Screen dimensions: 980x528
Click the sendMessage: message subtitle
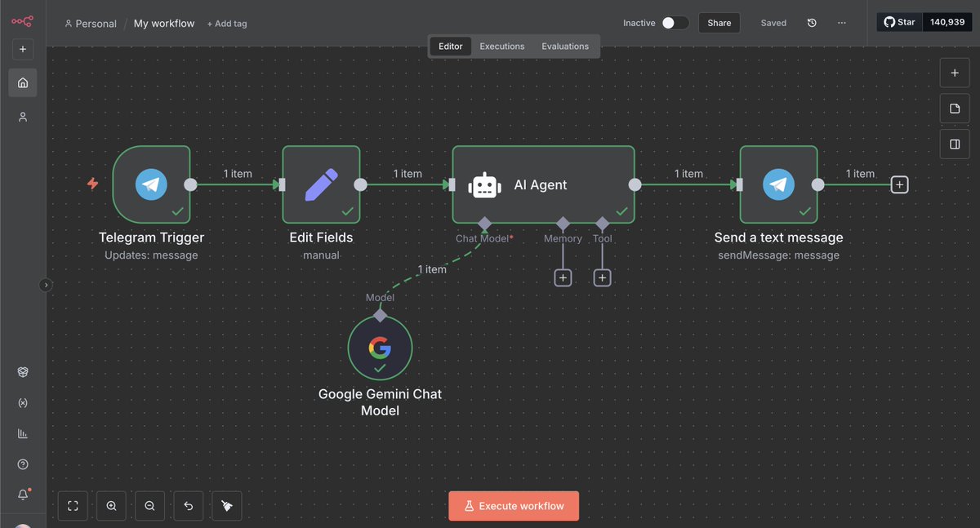click(778, 255)
